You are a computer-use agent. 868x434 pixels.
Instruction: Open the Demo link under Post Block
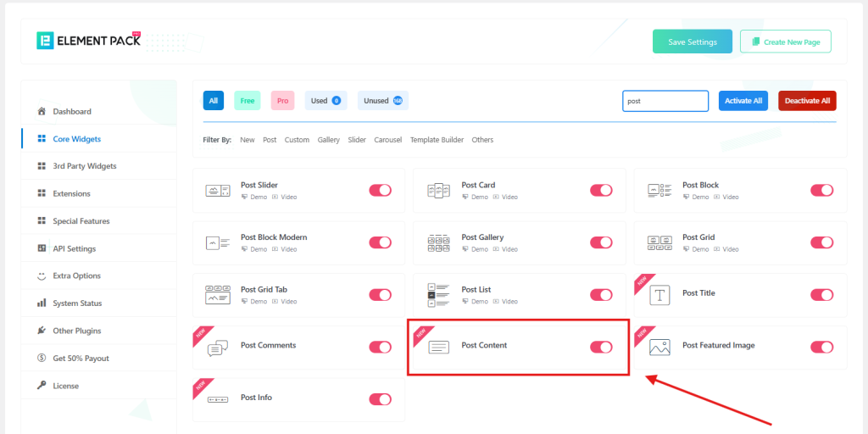(700, 197)
